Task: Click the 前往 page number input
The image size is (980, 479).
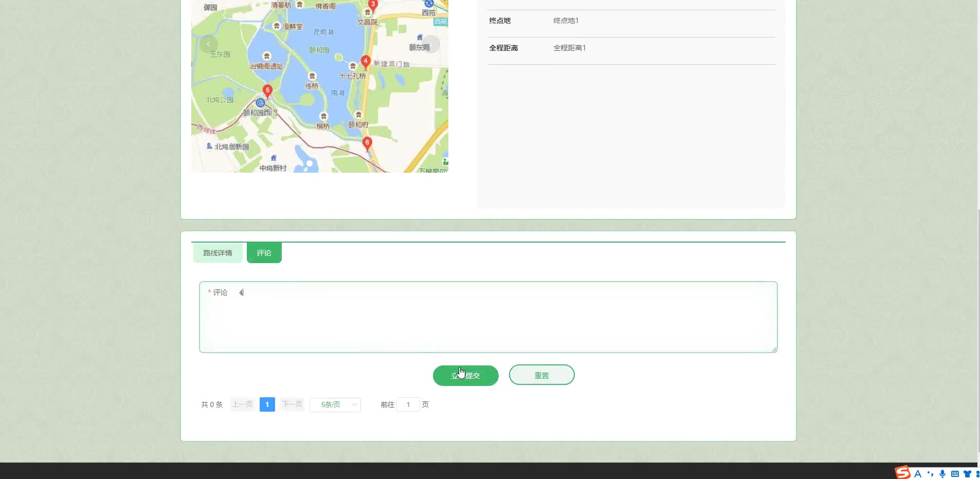Action: click(x=408, y=404)
